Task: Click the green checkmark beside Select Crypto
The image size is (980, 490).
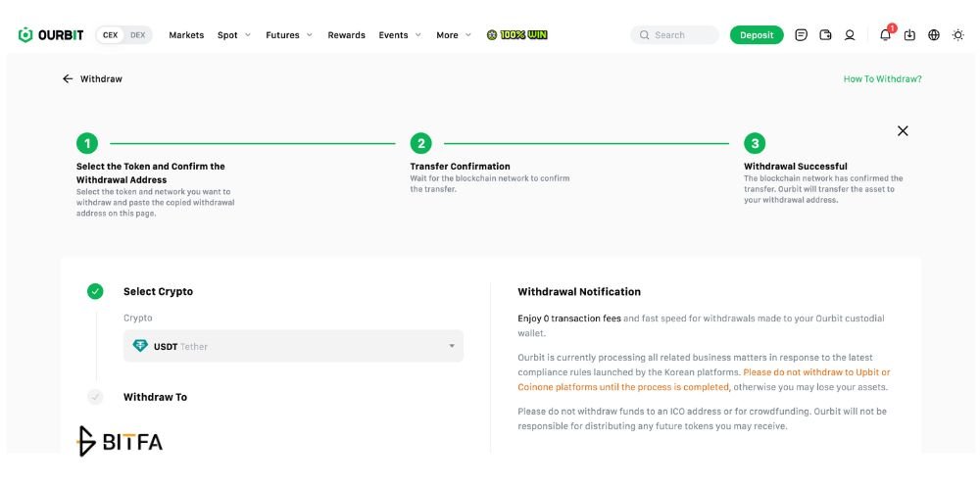Action: [x=95, y=291]
